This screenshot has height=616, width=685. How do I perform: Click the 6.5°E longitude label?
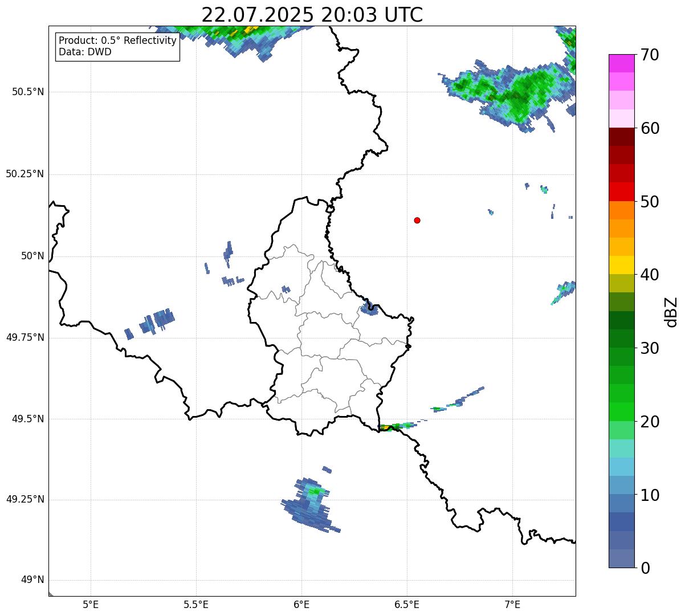tap(407, 604)
